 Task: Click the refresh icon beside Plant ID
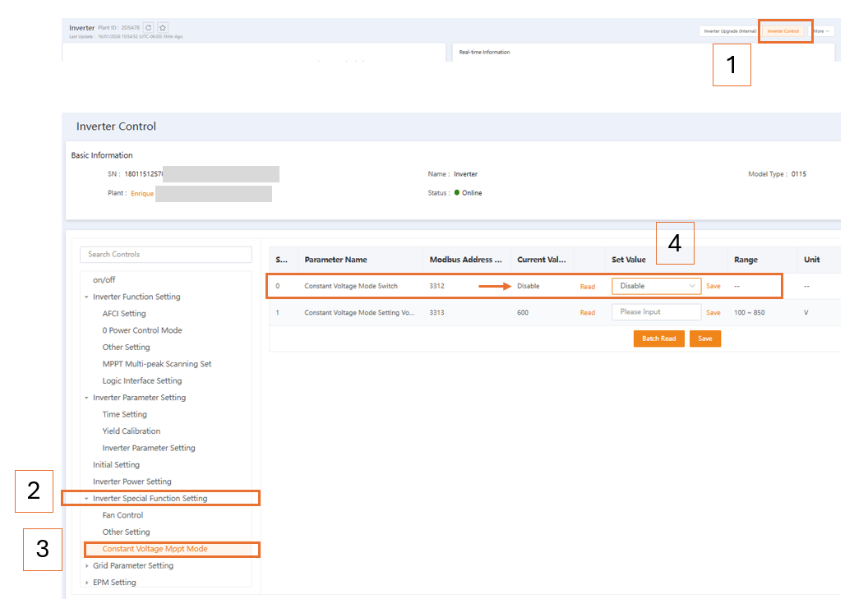(x=148, y=28)
